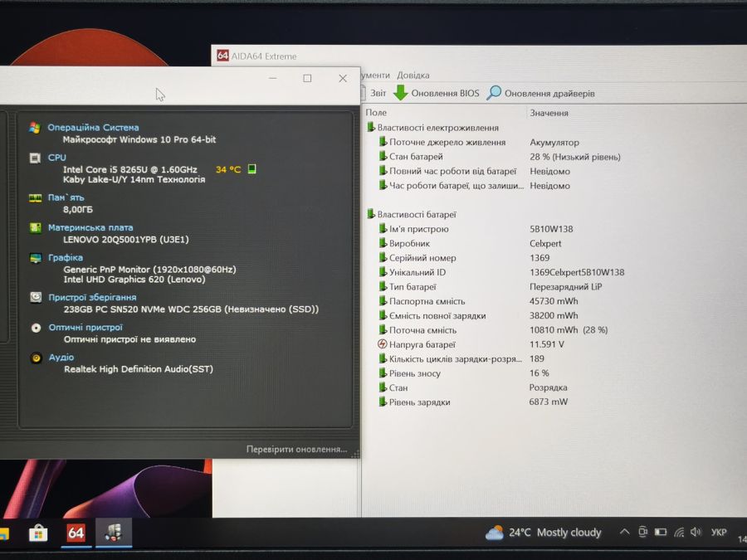747x560 pixels.
Task: Click the 34 °C temperature reading
Action: click(228, 169)
